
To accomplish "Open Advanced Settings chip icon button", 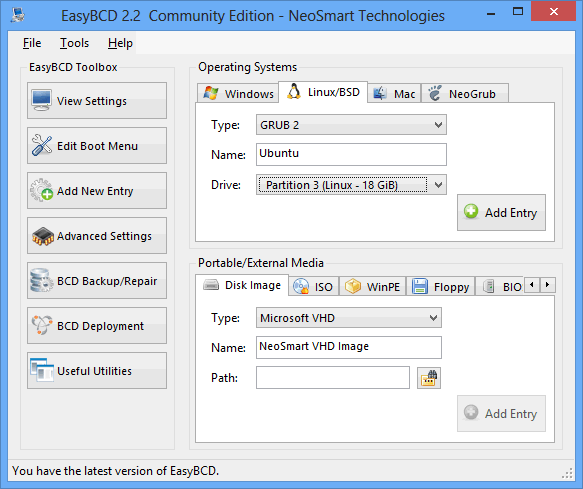I will point(97,236).
